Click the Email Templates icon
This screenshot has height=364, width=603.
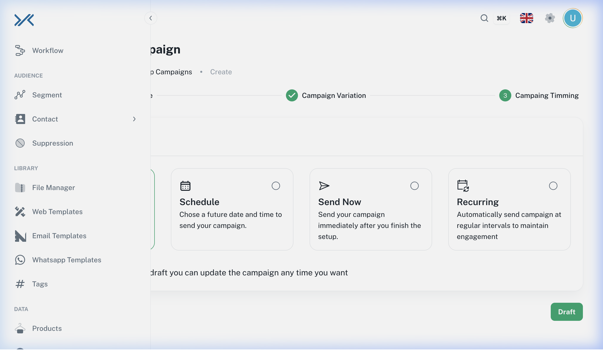(20, 236)
